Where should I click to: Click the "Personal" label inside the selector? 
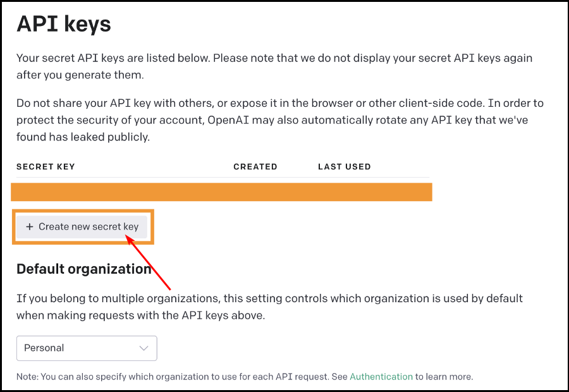tap(44, 348)
